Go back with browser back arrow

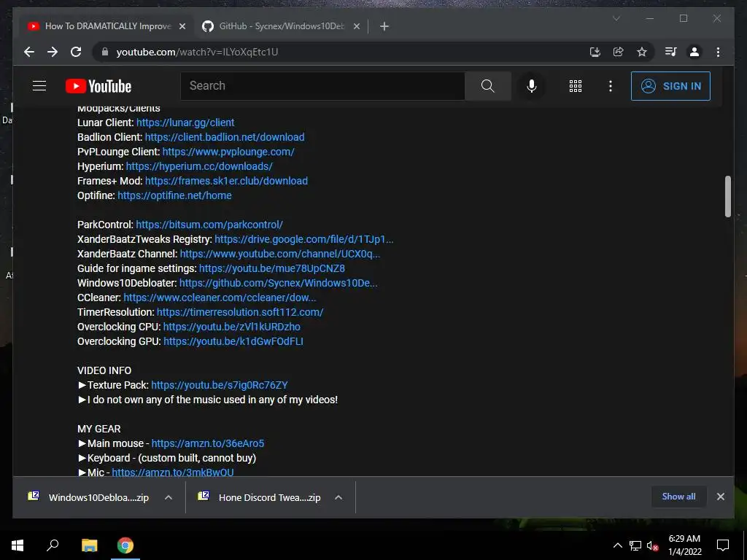click(x=29, y=52)
